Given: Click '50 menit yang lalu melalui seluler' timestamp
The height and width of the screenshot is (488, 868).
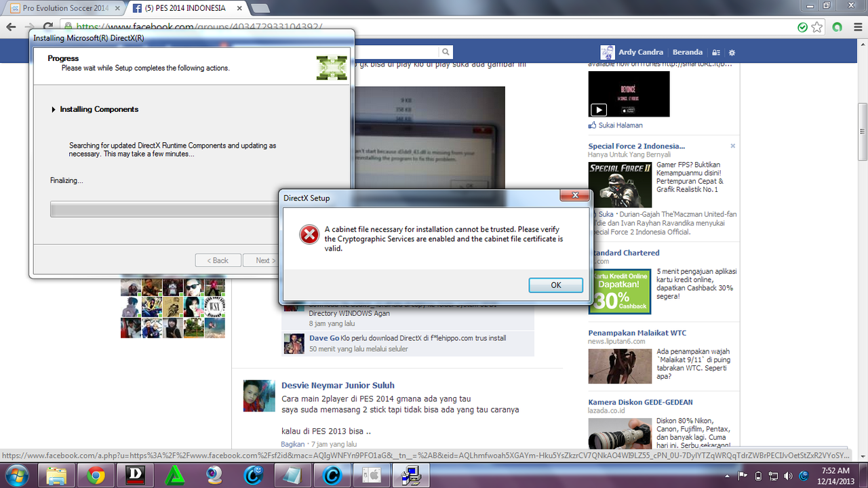Looking at the screenshot, I should pyautogui.click(x=359, y=349).
